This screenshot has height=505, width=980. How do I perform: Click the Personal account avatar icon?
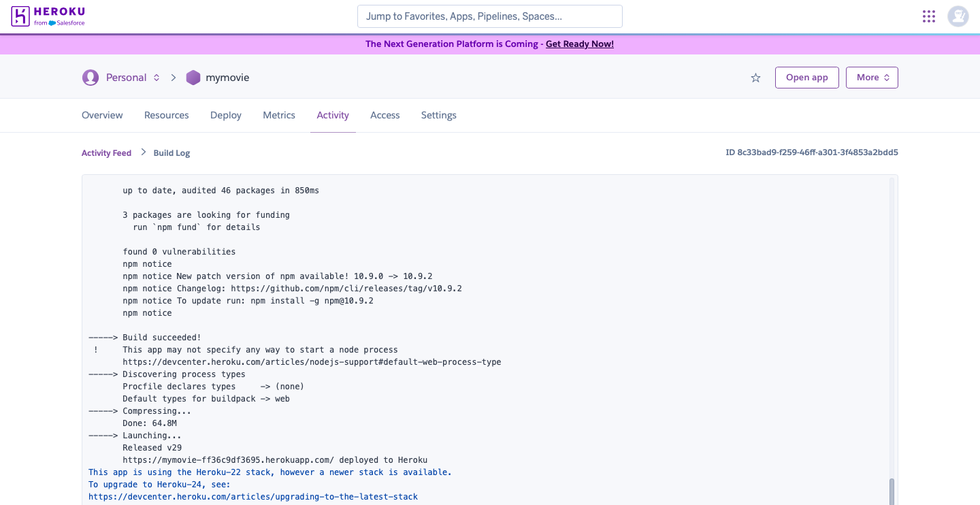tap(91, 78)
